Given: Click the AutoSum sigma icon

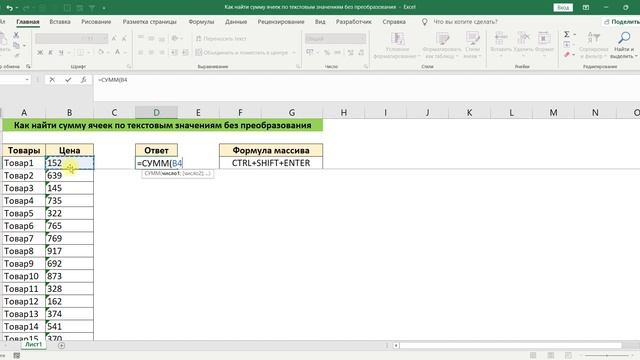Looking at the screenshot, I should click(x=567, y=34).
